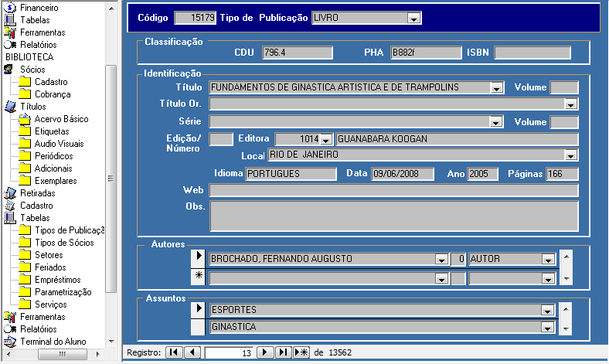Click the Cadastro icon below Retiradas
This screenshot has width=609, height=364.
(x=10, y=206)
